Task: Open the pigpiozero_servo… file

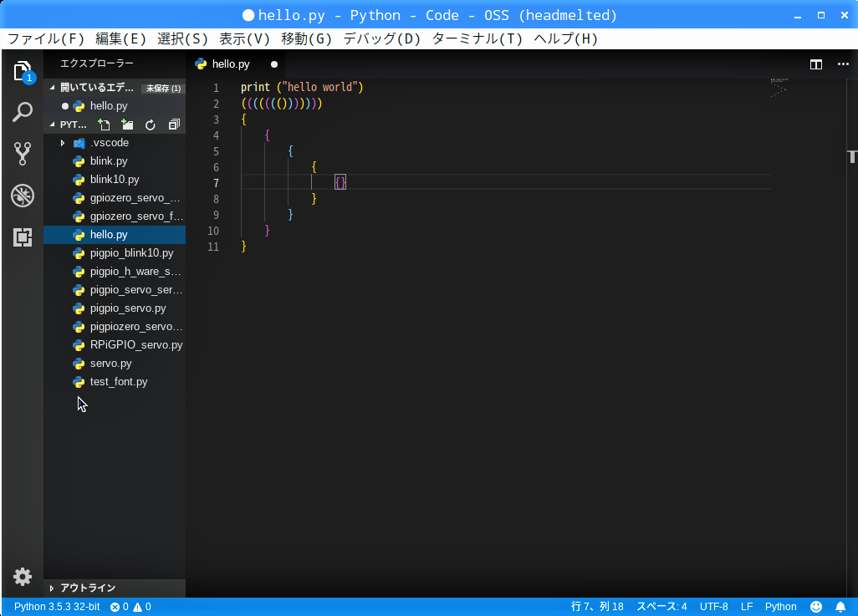Action: point(115,327)
